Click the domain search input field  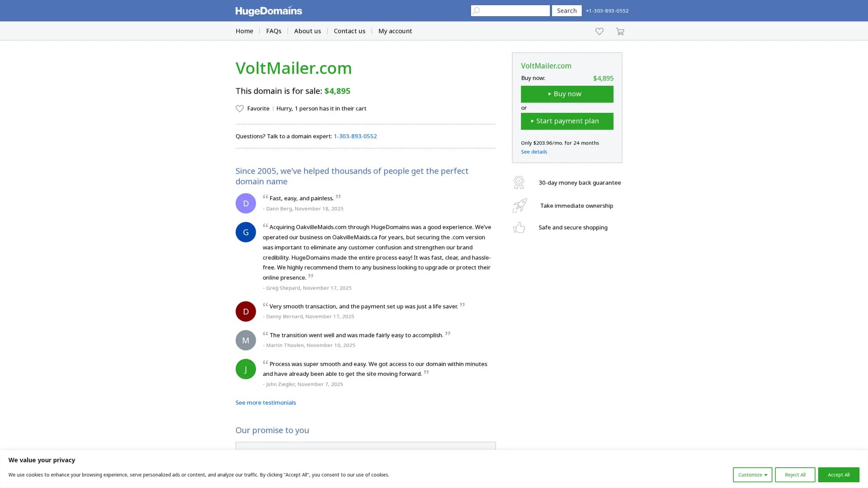(510, 10)
